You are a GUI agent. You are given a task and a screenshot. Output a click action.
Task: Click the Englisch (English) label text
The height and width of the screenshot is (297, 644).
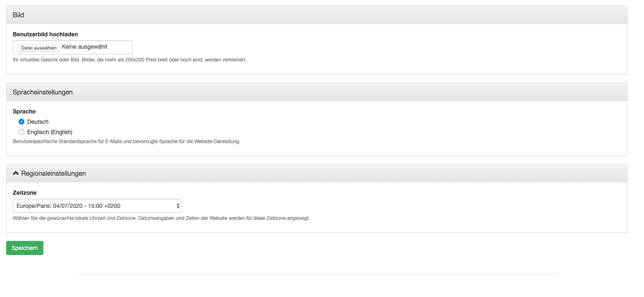click(50, 132)
